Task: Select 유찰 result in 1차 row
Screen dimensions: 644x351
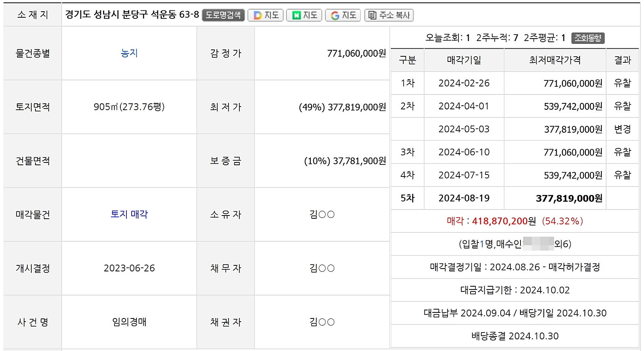Action: coord(622,83)
